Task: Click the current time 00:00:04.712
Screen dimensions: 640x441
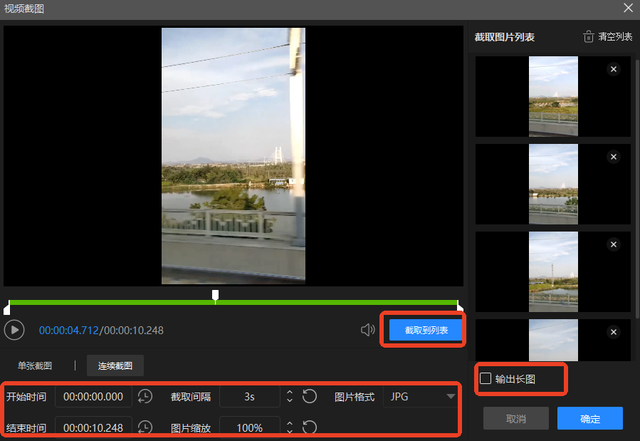Action: pyautogui.click(x=69, y=330)
